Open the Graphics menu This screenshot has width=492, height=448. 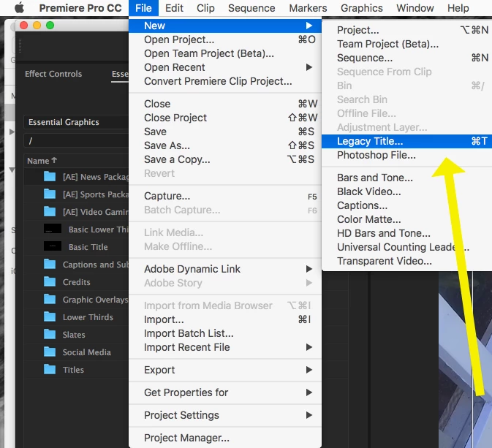tap(361, 8)
